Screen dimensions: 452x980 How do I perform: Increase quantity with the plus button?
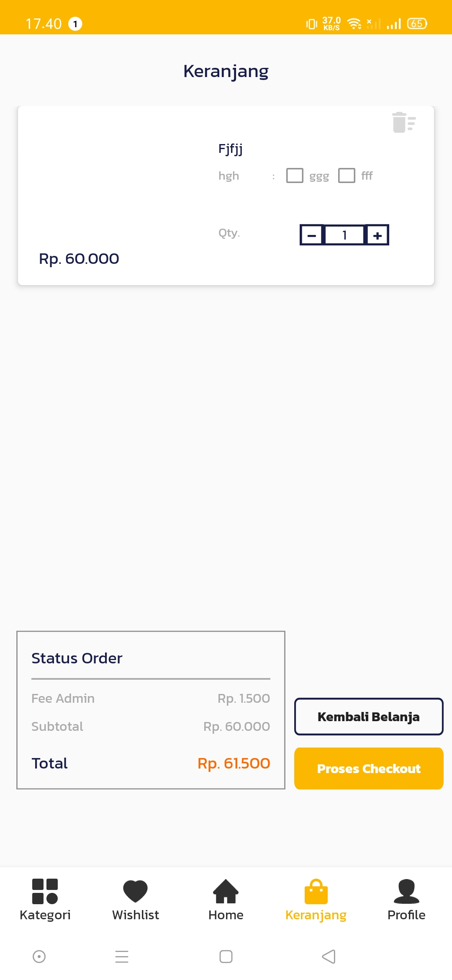pos(378,235)
